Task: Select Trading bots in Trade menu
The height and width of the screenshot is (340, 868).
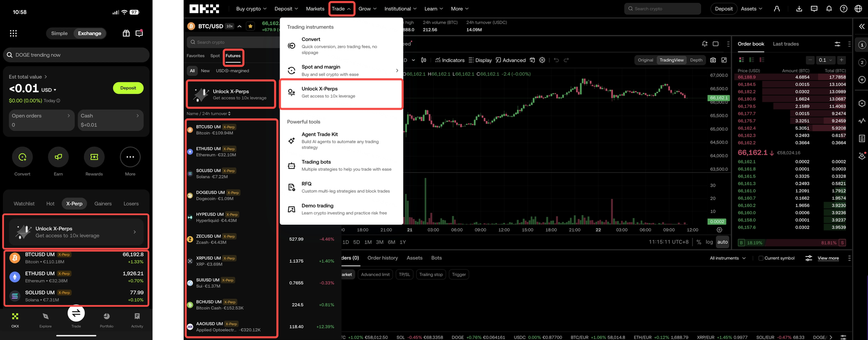Action: click(x=341, y=165)
